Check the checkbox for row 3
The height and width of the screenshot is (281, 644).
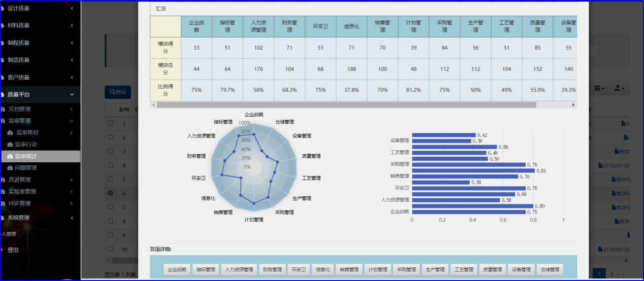(x=110, y=151)
